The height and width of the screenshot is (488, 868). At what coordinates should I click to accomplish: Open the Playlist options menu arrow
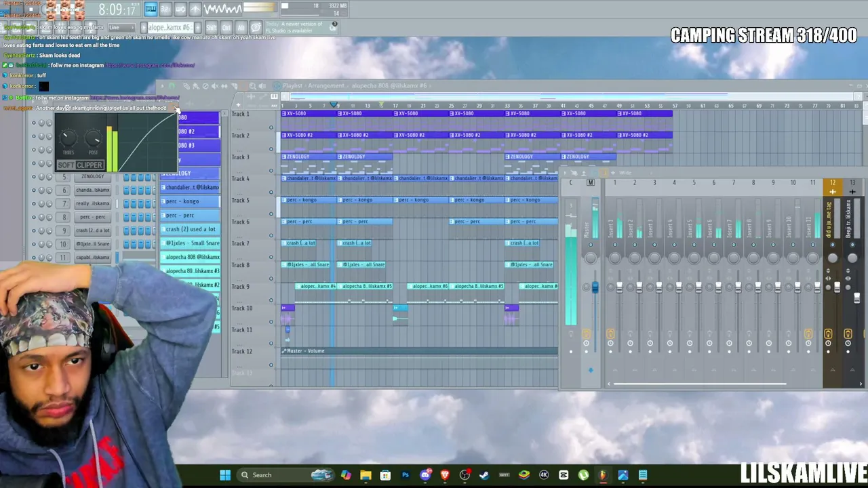pyautogui.click(x=162, y=86)
